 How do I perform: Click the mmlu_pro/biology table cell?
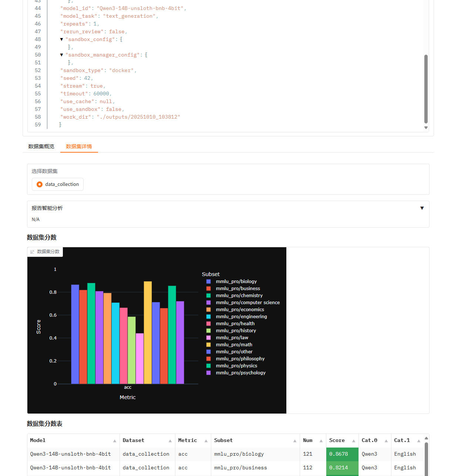tap(255, 454)
